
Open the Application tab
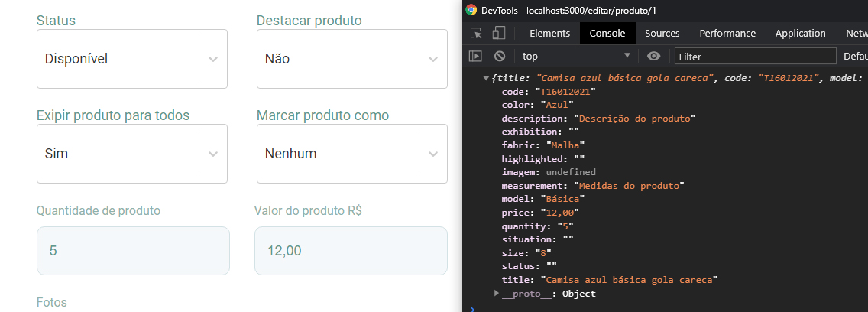pos(801,33)
